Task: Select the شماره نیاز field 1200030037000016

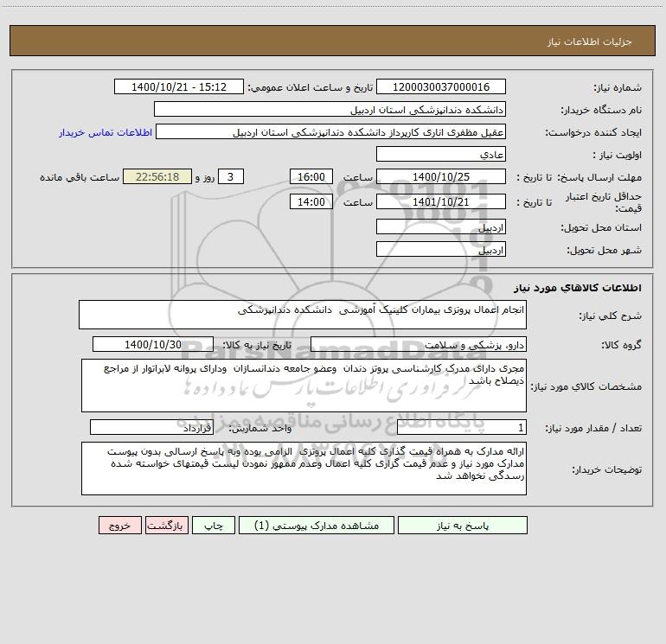Action: point(441,86)
